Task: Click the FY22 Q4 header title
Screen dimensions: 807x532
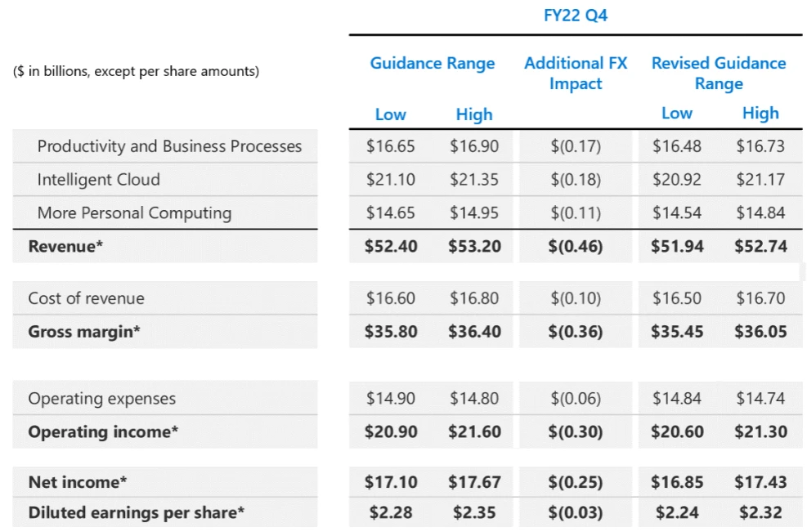Action: 576,16
